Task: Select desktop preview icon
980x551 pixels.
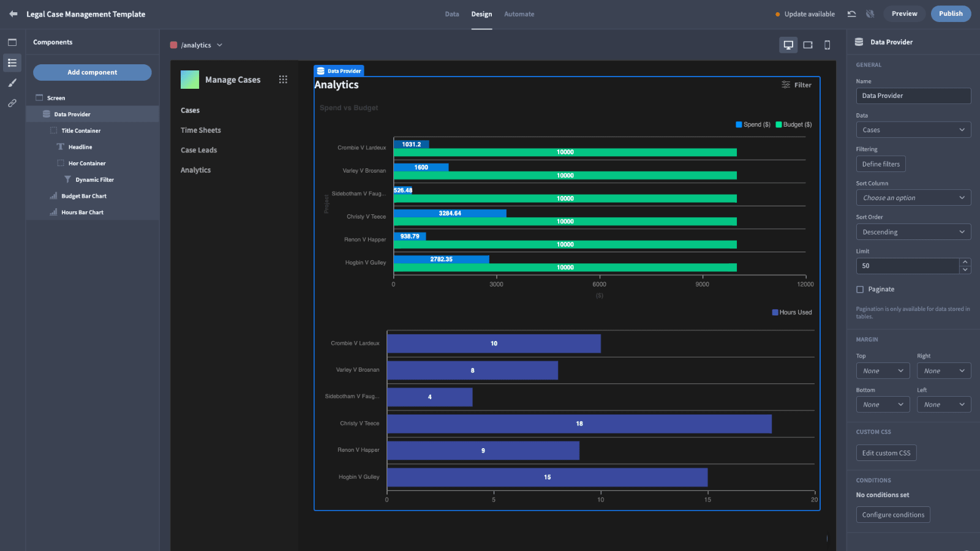Action: (x=788, y=45)
